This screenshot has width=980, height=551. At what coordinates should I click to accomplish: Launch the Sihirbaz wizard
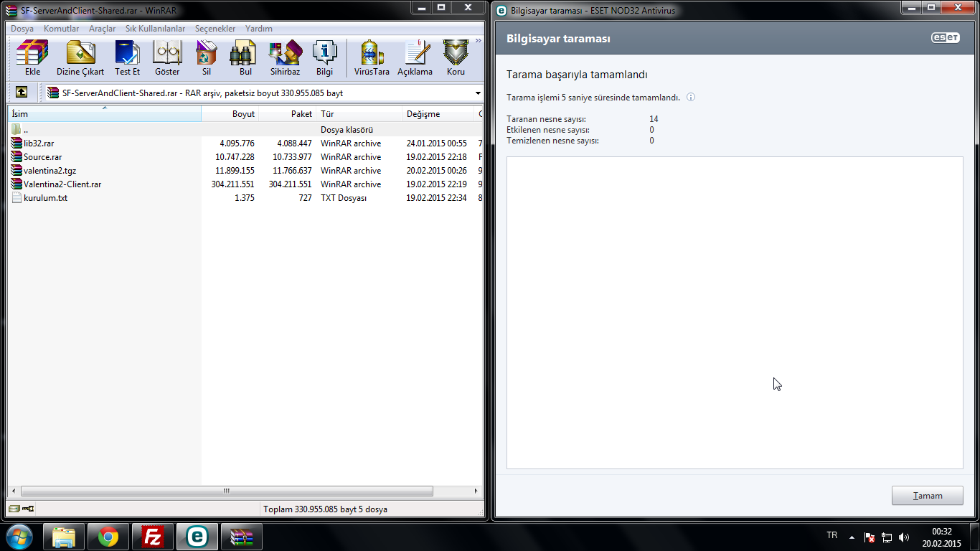[285, 58]
